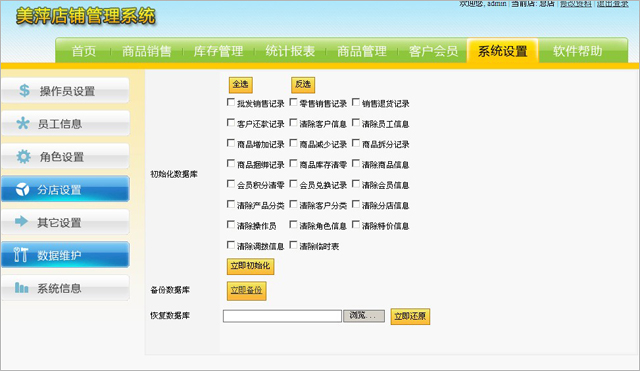Image resolution: width=640 pixels, height=371 pixels.
Task: Check the 商品捆绑记录 checkbox
Action: (231, 163)
